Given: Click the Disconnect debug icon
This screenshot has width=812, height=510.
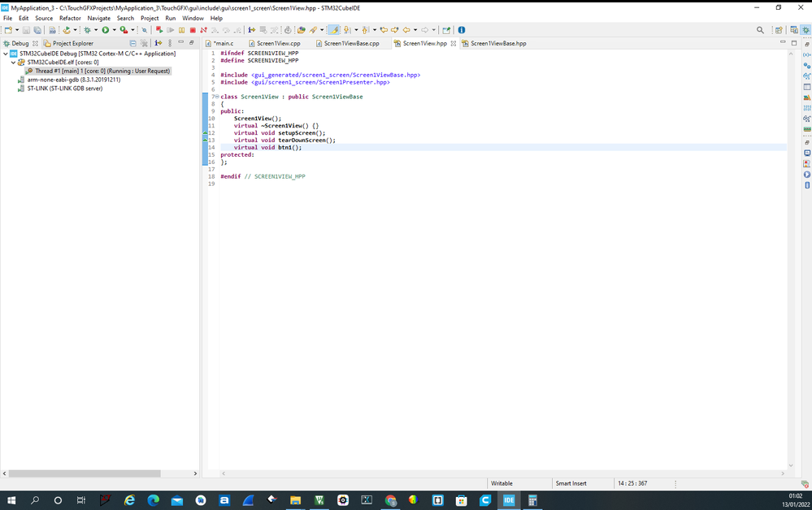Looking at the screenshot, I should pyautogui.click(x=203, y=30).
